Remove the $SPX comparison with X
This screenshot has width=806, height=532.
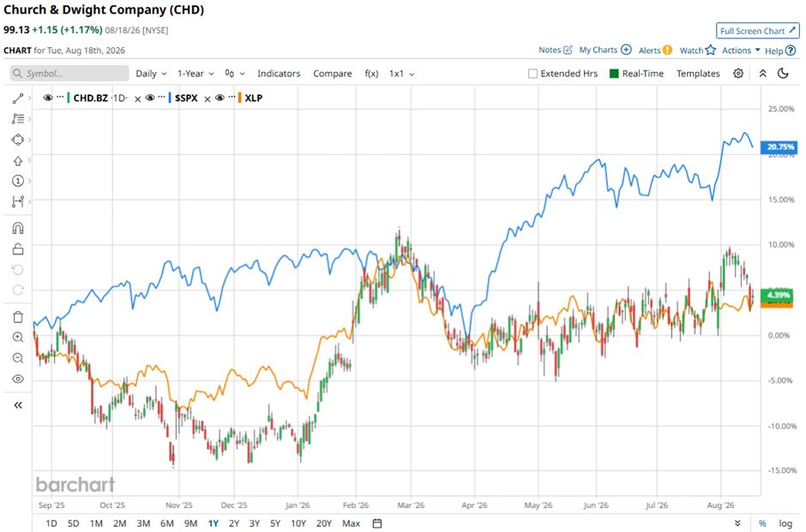[208, 99]
